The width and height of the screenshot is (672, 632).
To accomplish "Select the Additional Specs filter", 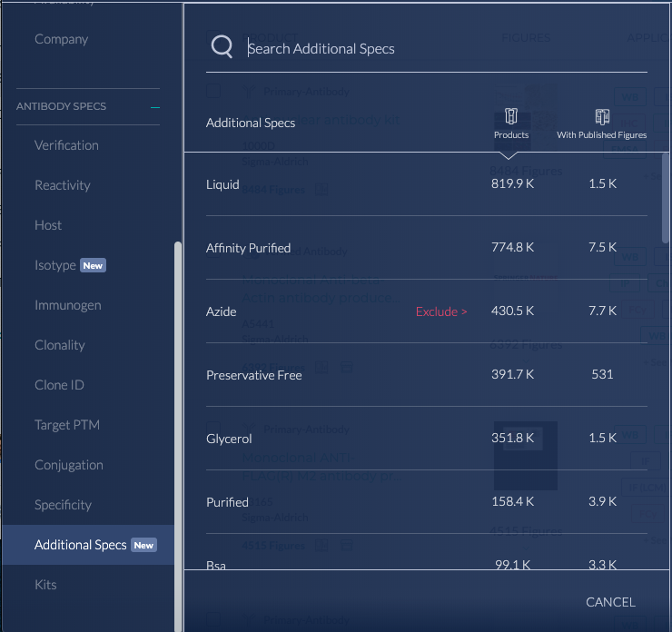I will pos(88,545).
